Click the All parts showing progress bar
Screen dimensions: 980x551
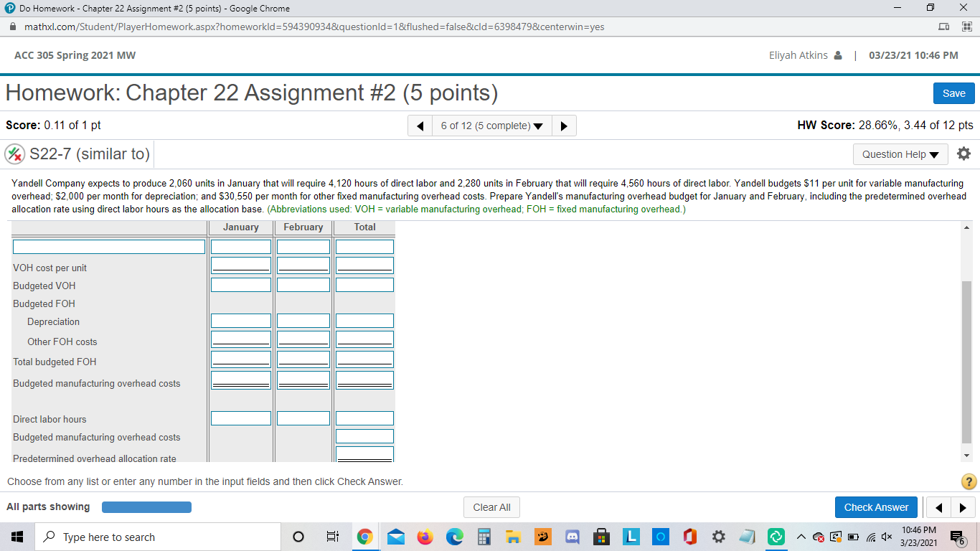[x=146, y=507]
